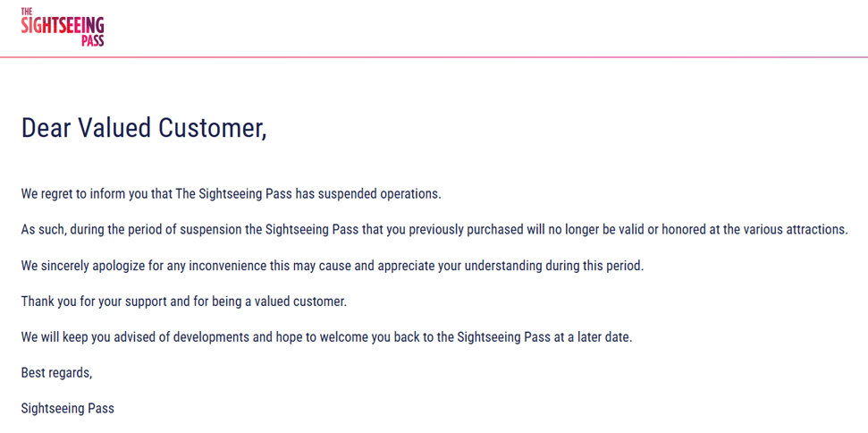The image size is (868, 433).
Task: Click the 'Best regards,' line
Action: [x=56, y=373]
